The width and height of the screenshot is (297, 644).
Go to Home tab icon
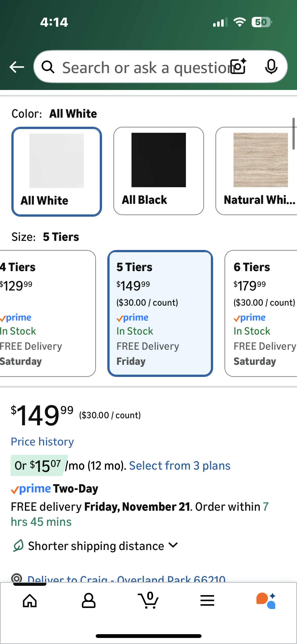coord(30,601)
